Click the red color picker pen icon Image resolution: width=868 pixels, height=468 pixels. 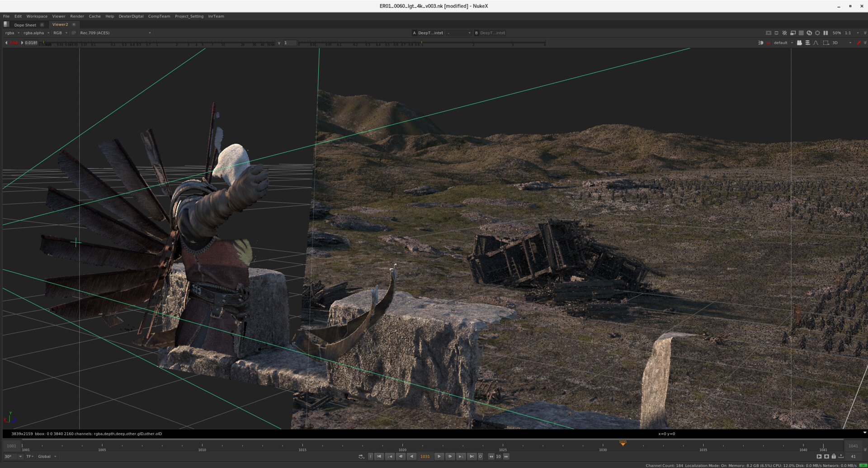click(x=859, y=43)
